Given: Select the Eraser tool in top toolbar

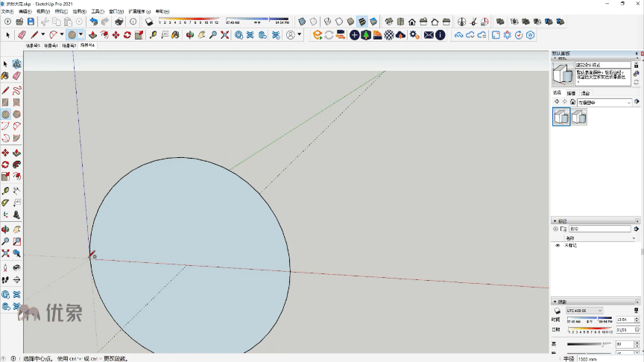Looking at the screenshot, I should pos(22,35).
